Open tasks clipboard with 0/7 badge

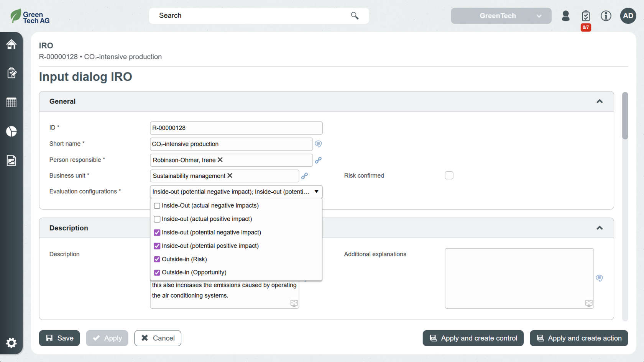point(585,16)
